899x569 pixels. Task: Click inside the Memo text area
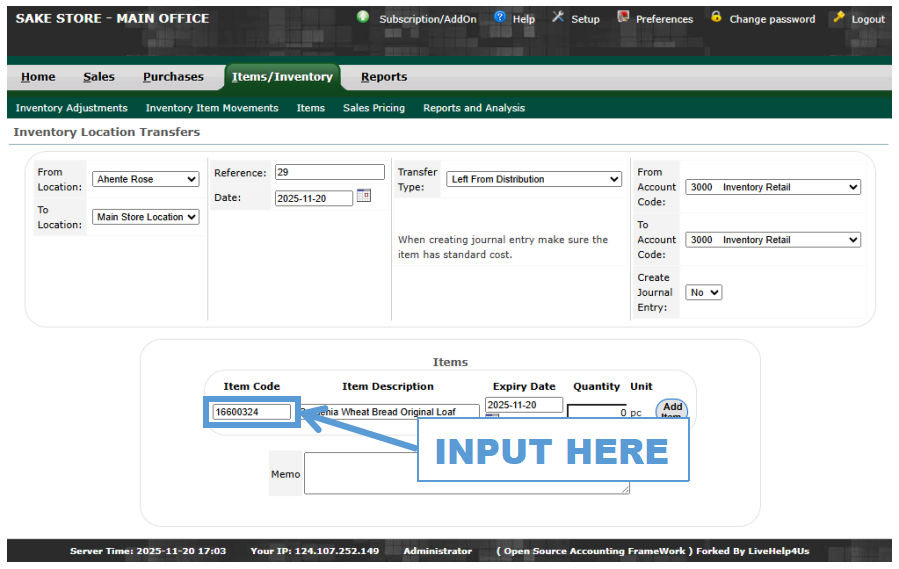pos(360,473)
